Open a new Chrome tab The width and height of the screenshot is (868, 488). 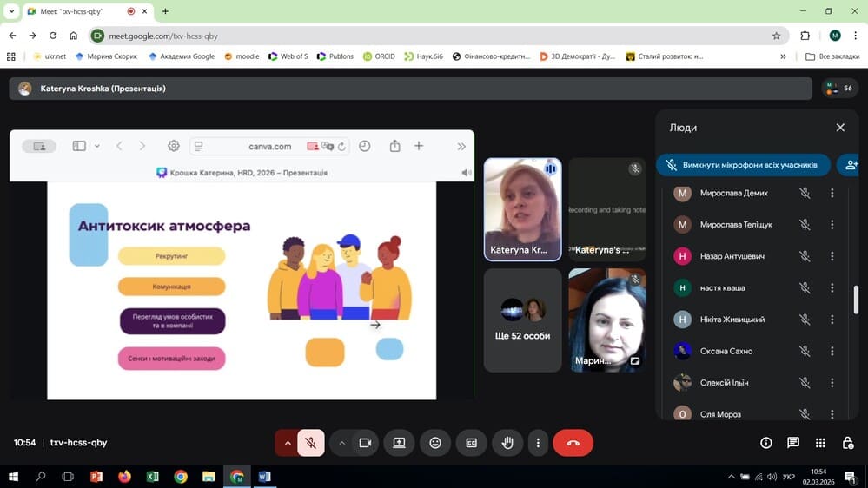pyautogui.click(x=165, y=11)
